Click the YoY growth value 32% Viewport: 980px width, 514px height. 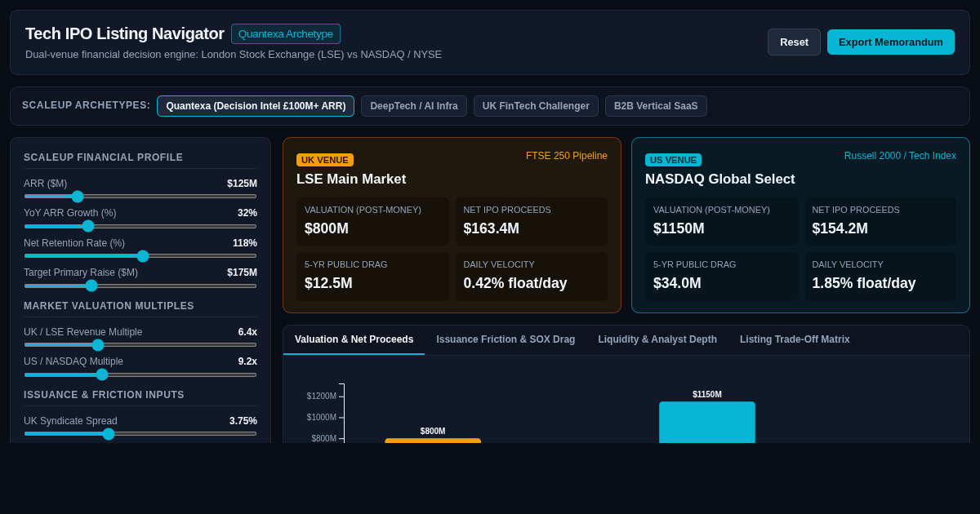[x=247, y=213]
